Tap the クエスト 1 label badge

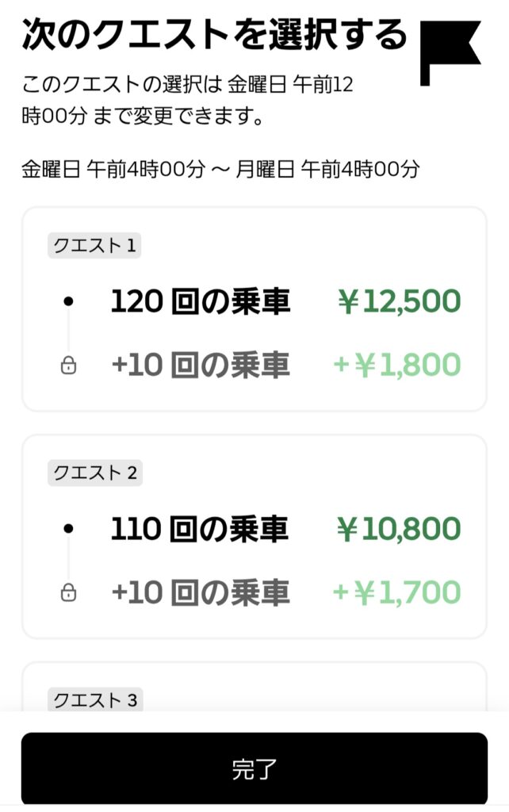click(x=94, y=246)
